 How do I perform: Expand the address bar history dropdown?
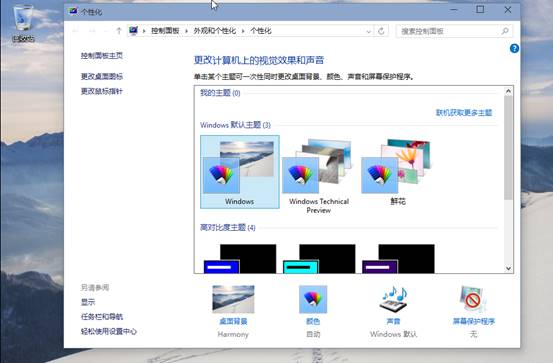point(368,31)
